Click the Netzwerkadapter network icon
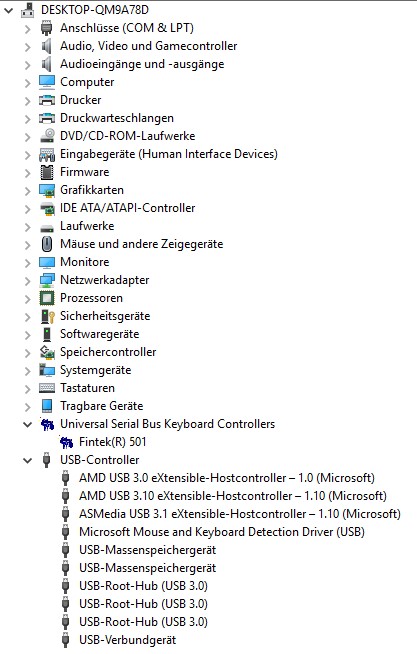Screen dimensions: 417x654 [47, 280]
